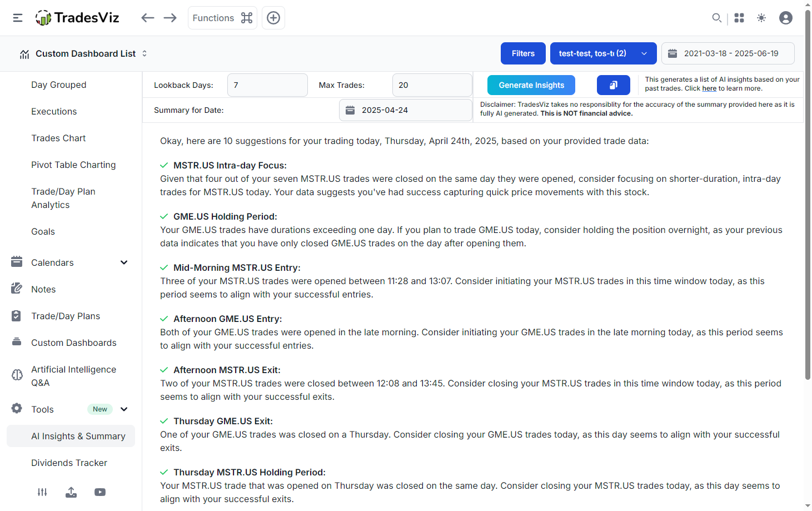Focus the Lookback Days input field
Image resolution: width=812 pixels, height=511 pixels.
click(x=267, y=85)
